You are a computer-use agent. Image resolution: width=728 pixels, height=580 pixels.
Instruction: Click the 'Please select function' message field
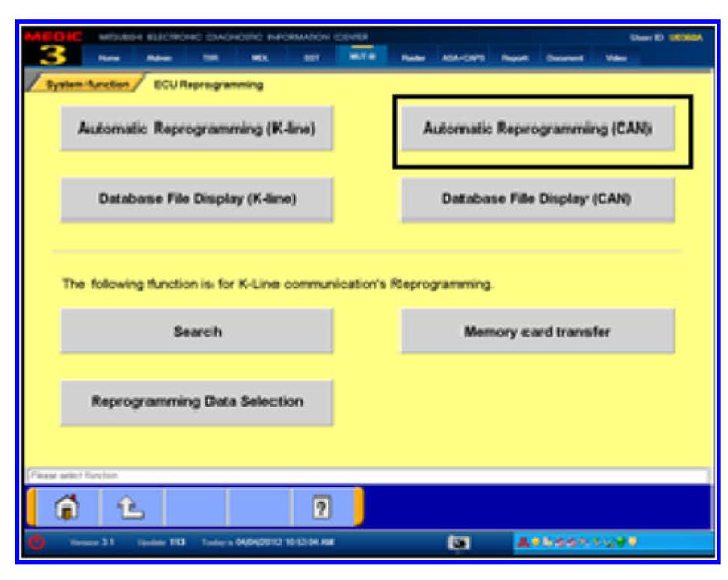tap(367, 475)
